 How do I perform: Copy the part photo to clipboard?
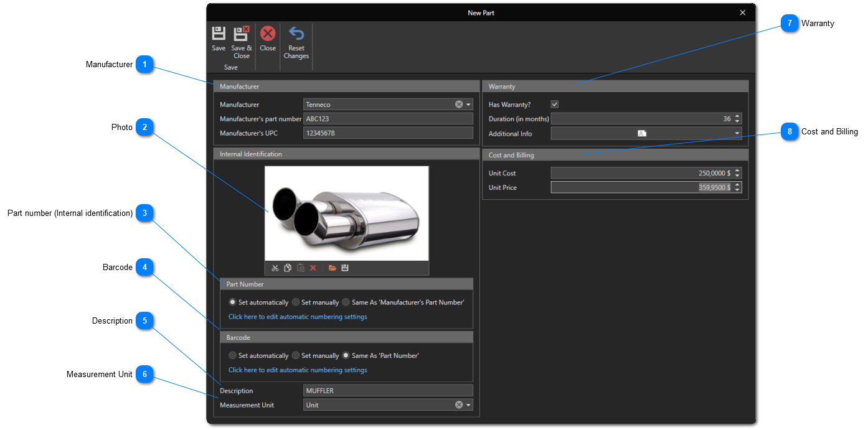(x=288, y=268)
